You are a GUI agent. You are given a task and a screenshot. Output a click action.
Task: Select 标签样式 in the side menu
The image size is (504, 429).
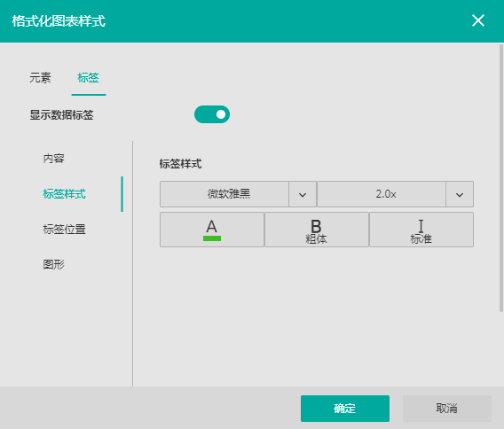[64, 194]
